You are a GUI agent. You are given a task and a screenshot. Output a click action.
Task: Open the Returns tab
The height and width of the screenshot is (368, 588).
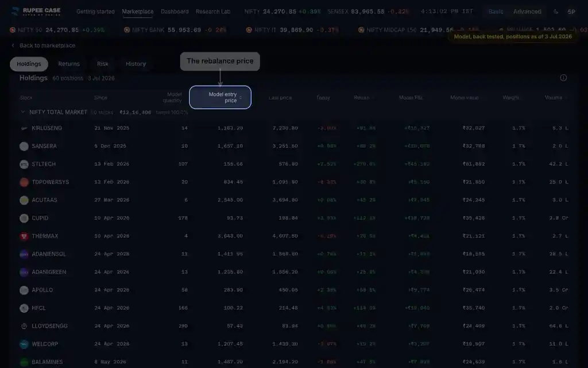69,64
